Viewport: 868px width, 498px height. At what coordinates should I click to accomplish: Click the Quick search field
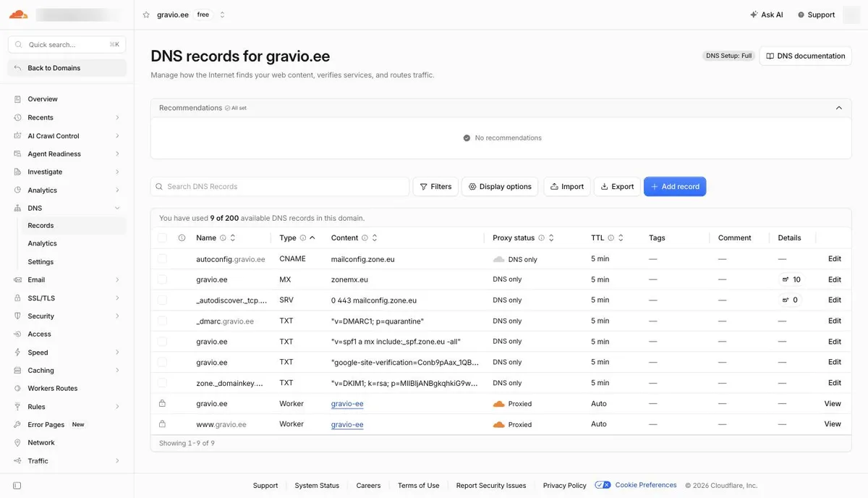coord(67,44)
